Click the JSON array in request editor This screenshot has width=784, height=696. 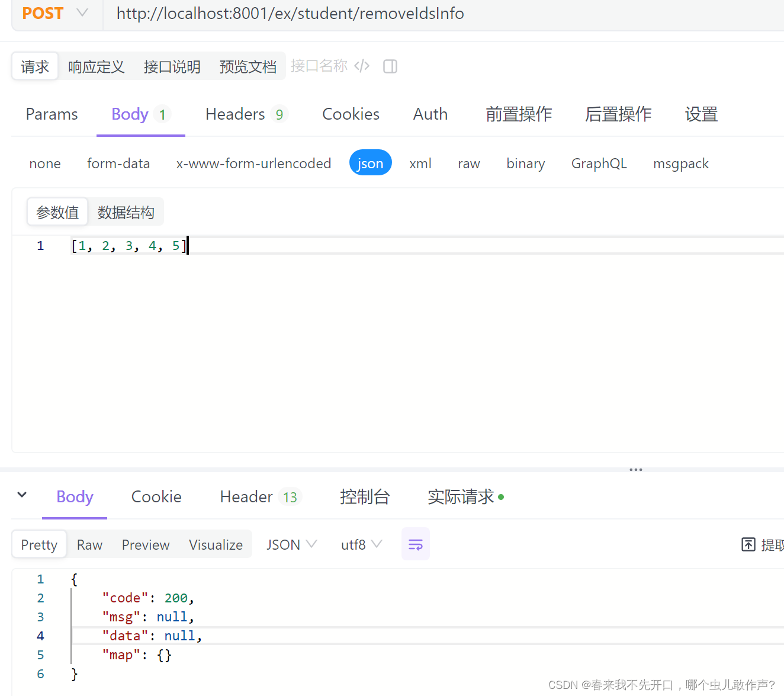129,245
